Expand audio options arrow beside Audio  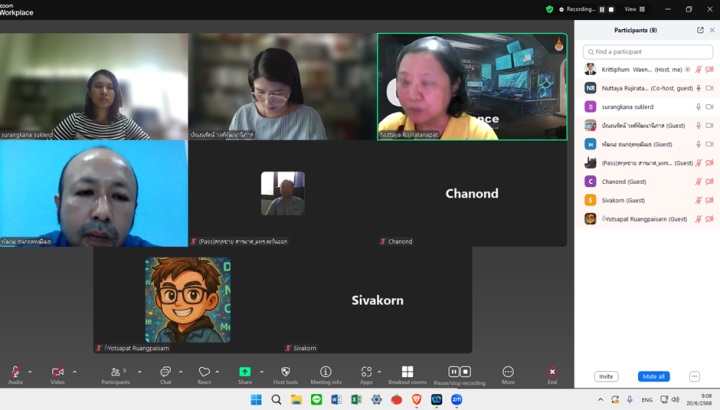click(x=30, y=371)
